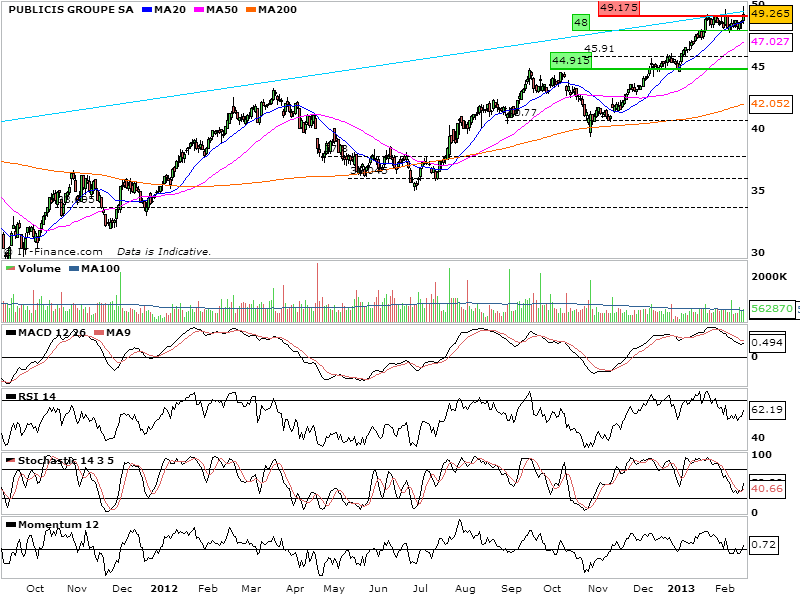
Task: Select the red MA9 signal legend
Action: [x=113, y=333]
